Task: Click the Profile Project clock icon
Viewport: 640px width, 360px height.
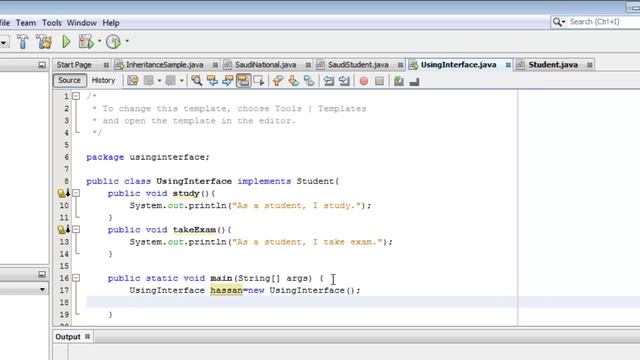Action: (113, 41)
